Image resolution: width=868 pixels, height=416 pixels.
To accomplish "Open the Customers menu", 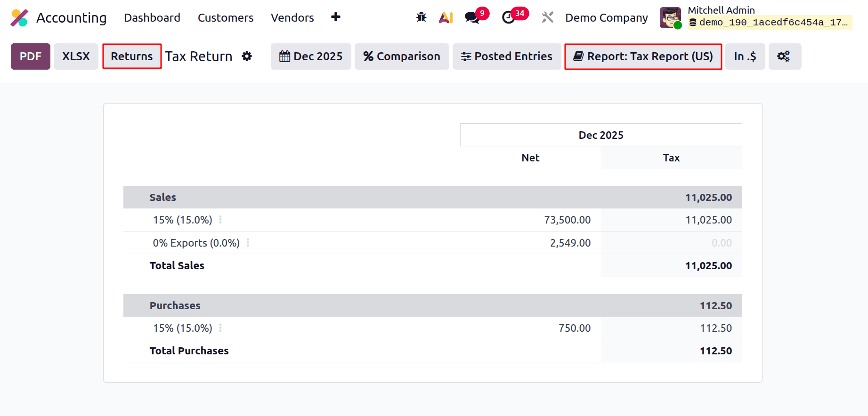I will coord(226,17).
